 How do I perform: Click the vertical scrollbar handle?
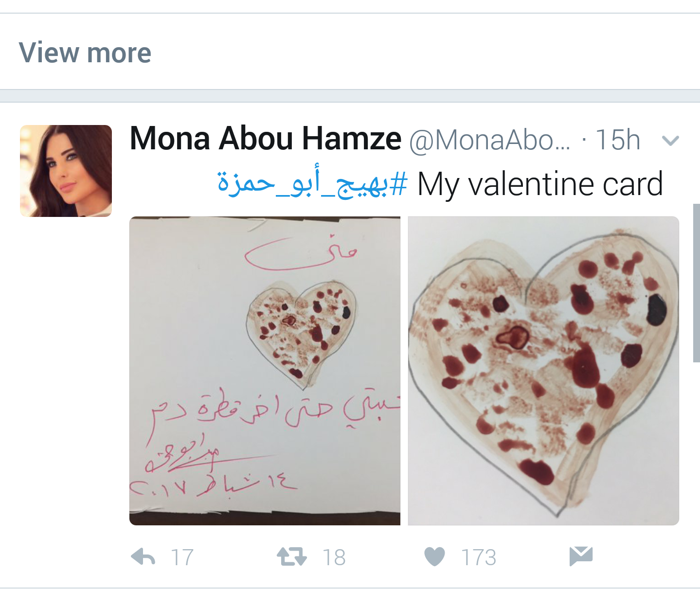(x=696, y=283)
